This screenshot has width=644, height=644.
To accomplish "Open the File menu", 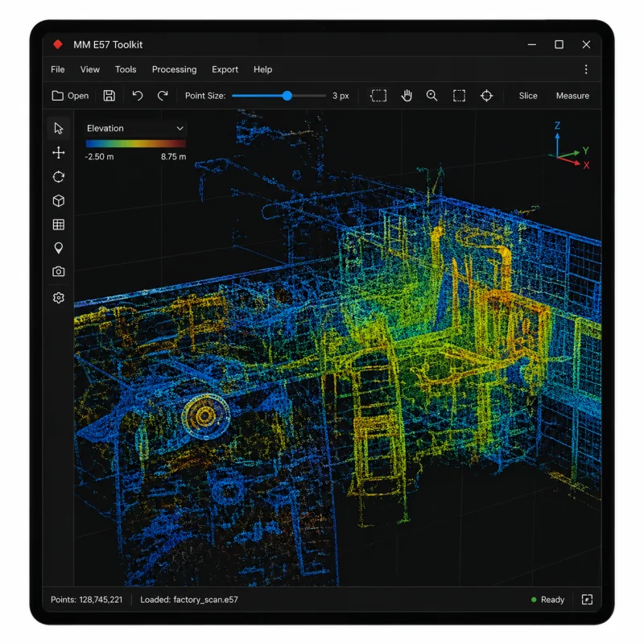I will [57, 69].
